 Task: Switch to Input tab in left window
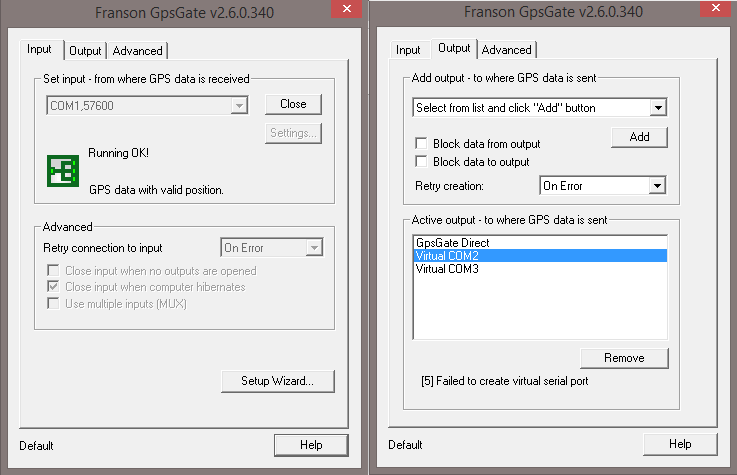click(39, 49)
